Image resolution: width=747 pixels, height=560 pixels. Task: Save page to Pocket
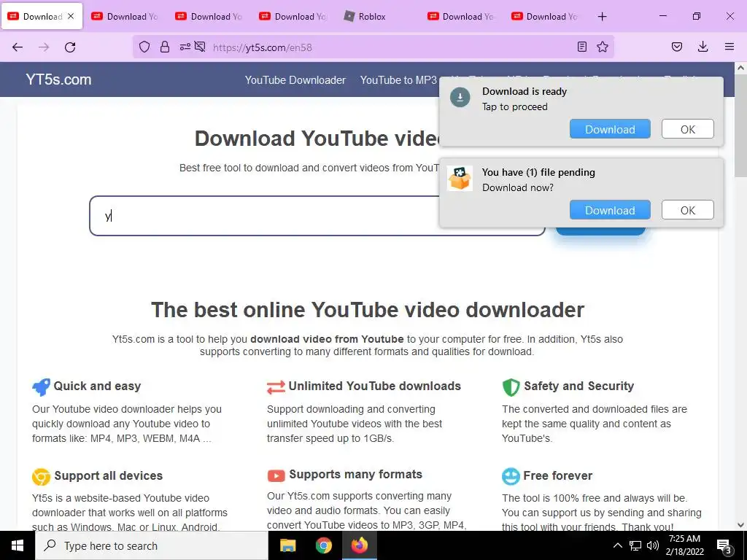coord(677,47)
